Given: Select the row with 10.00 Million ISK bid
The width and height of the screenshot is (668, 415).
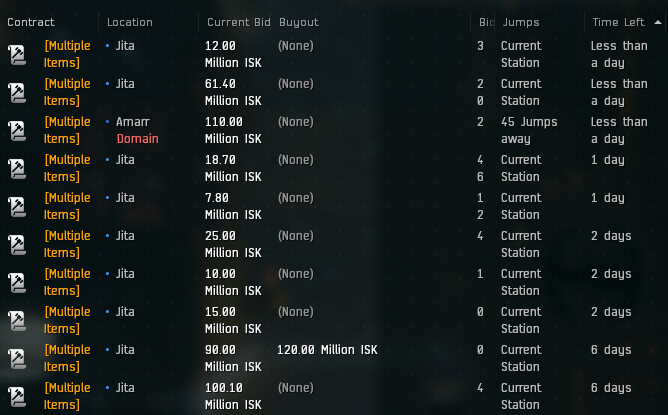Looking at the screenshot, I should click(334, 282).
